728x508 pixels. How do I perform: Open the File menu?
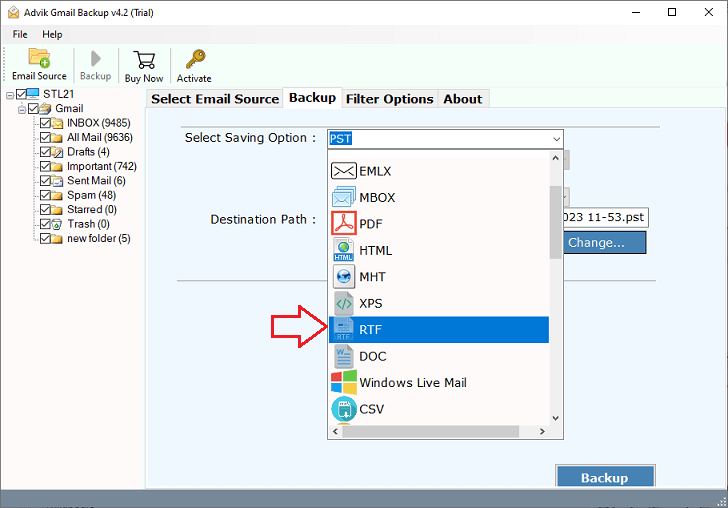point(20,34)
